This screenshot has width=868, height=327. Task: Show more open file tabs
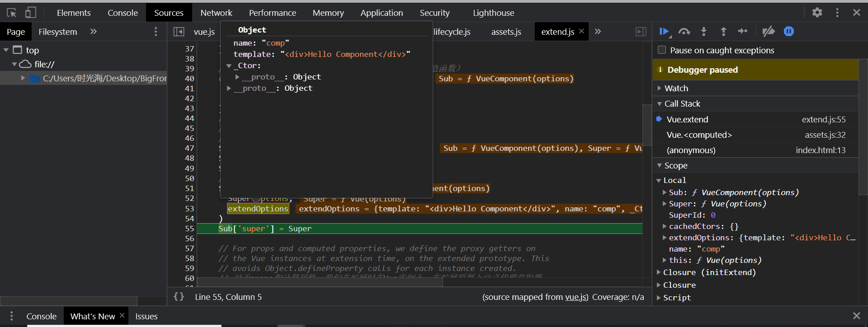pos(598,32)
